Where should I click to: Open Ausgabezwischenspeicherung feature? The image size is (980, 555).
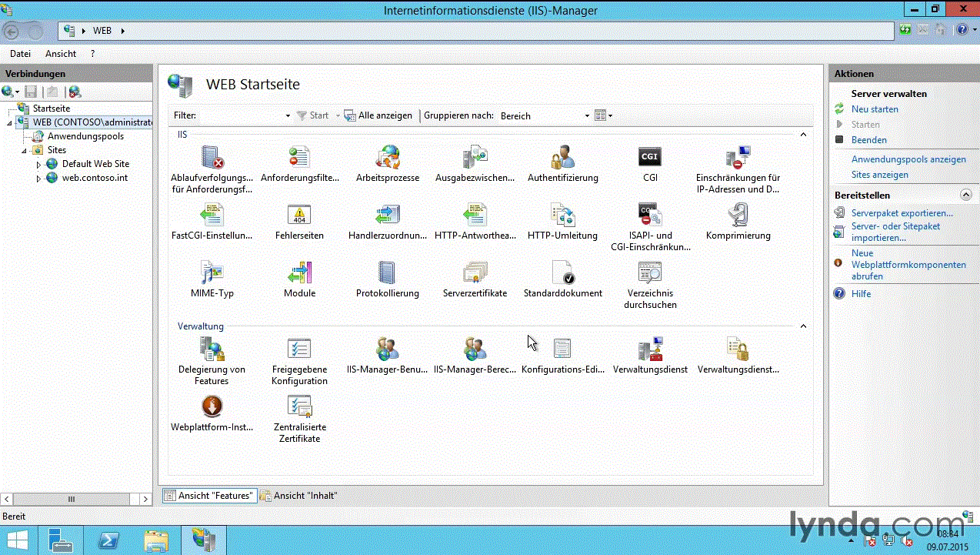(x=475, y=158)
